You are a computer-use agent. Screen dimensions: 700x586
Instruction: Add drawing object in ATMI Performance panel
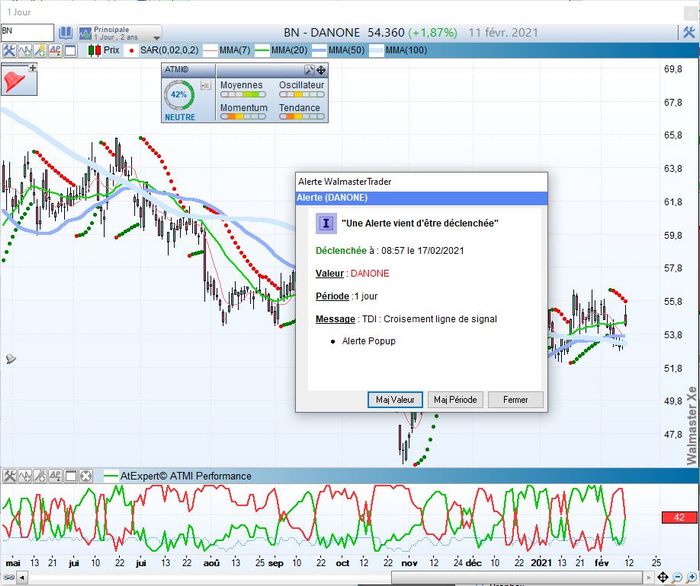[x=40, y=476]
